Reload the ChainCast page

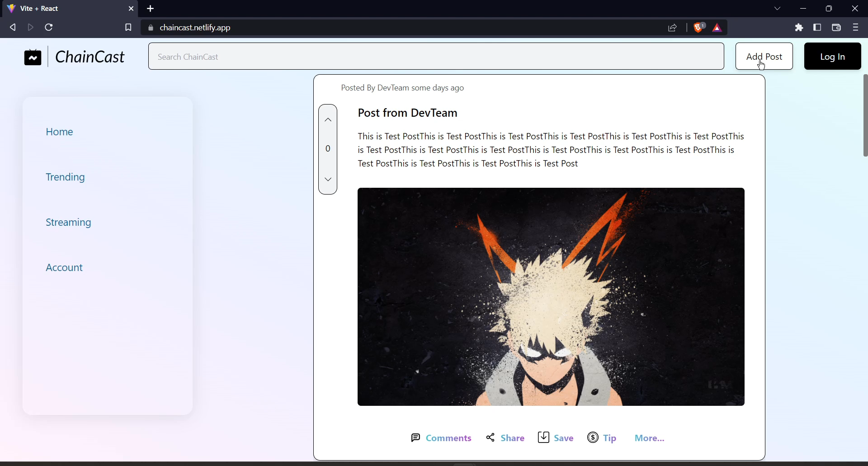point(49,28)
